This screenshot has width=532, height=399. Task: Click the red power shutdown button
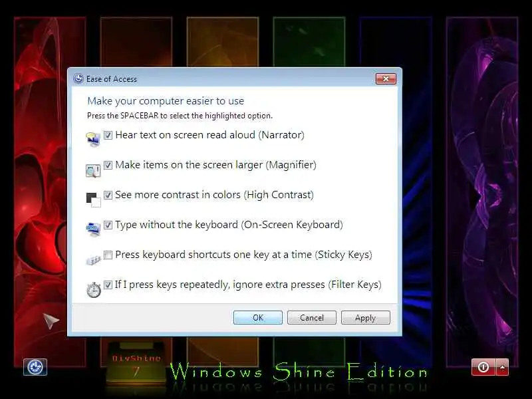(x=483, y=367)
